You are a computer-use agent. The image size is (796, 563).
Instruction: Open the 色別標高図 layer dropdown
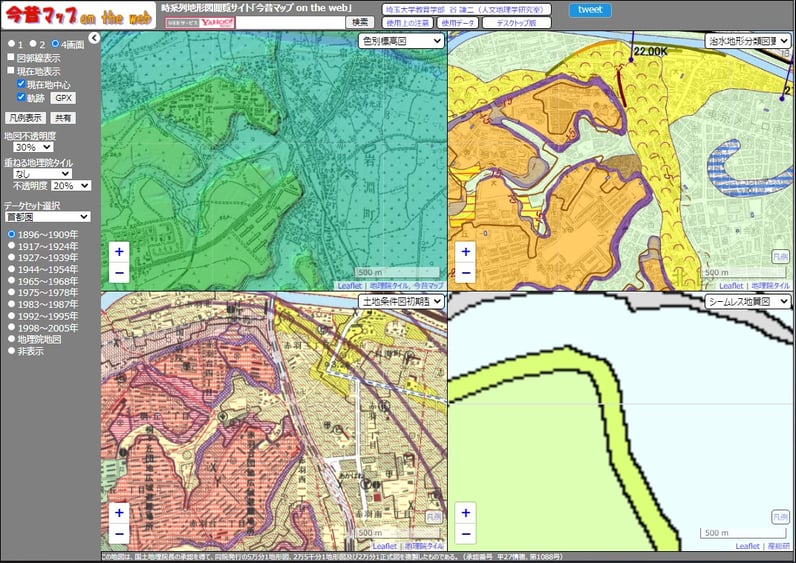tap(401, 41)
